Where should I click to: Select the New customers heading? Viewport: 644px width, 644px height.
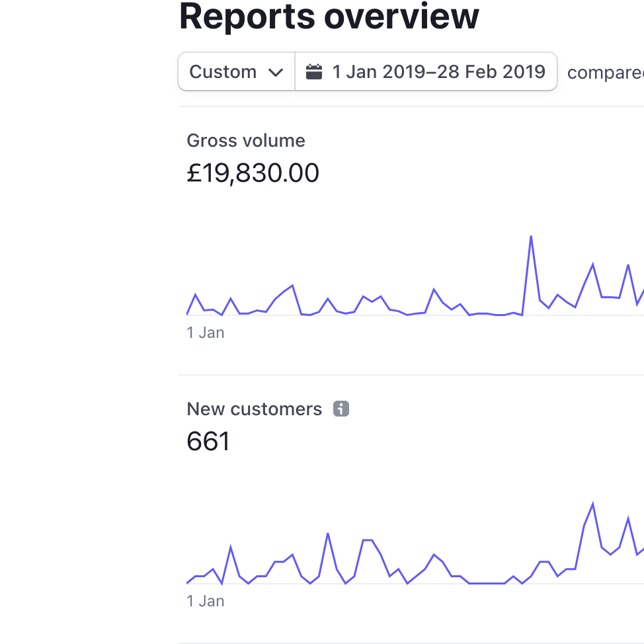click(x=255, y=409)
